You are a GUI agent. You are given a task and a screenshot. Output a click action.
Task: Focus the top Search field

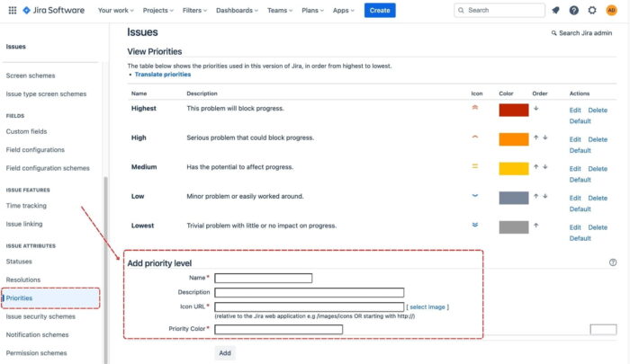[x=499, y=11]
